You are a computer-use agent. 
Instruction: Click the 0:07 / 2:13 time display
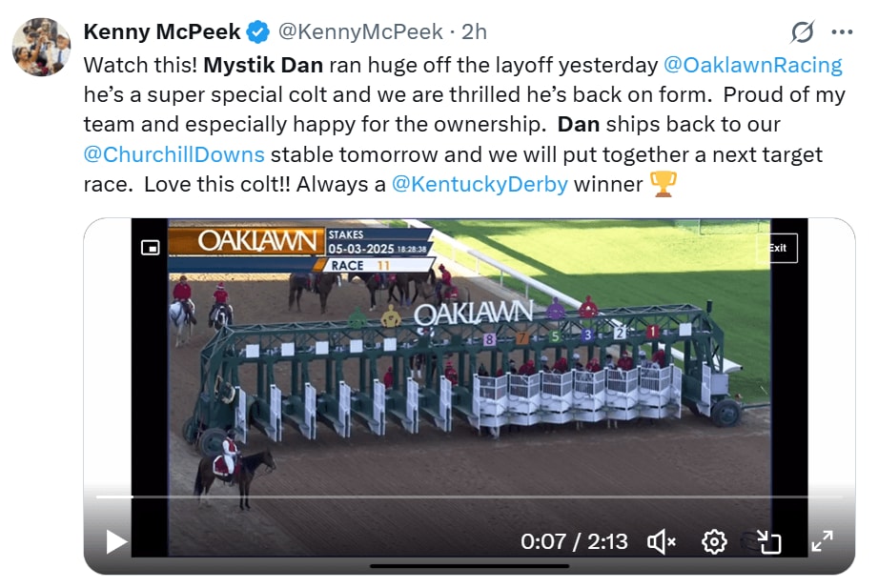(x=574, y=542)
